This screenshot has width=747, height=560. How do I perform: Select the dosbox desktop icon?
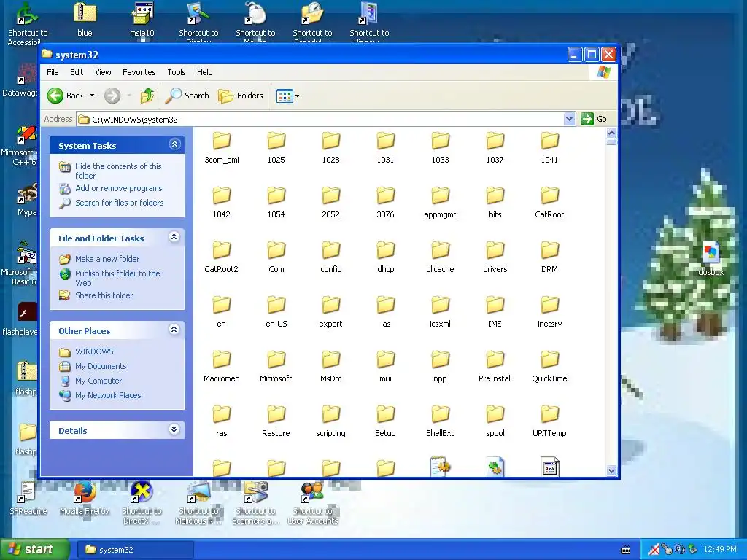pyautogui.click(x=711, y=260)
